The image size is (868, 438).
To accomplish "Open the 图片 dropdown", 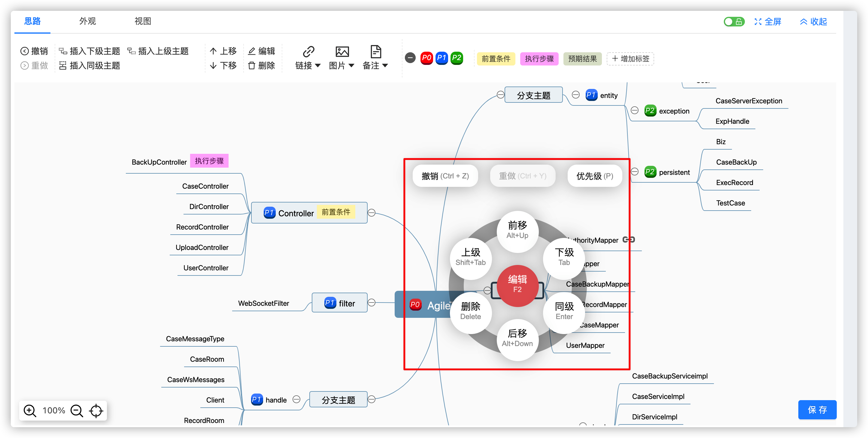I will click(341, 58).
